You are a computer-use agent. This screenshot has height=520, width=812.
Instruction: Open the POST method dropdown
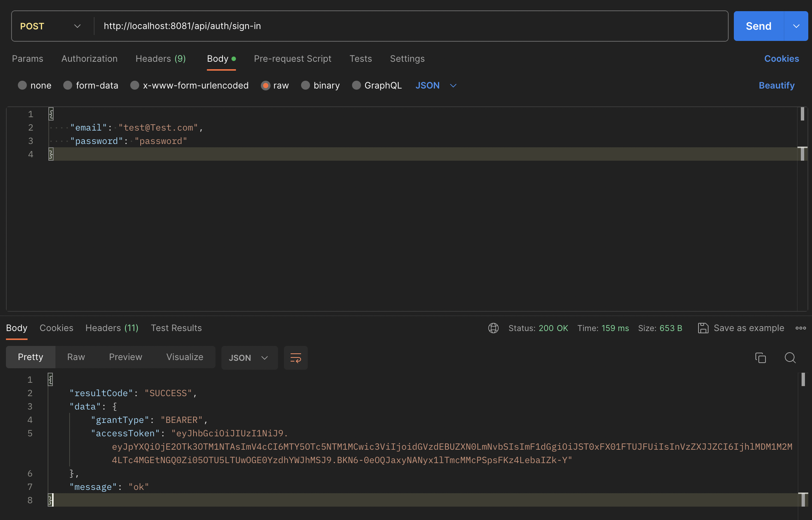click(50, 26)
